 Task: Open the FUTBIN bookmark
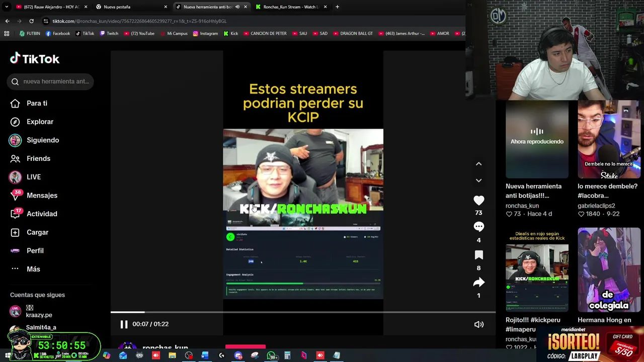pyautogui.click(x=30, y=34)
